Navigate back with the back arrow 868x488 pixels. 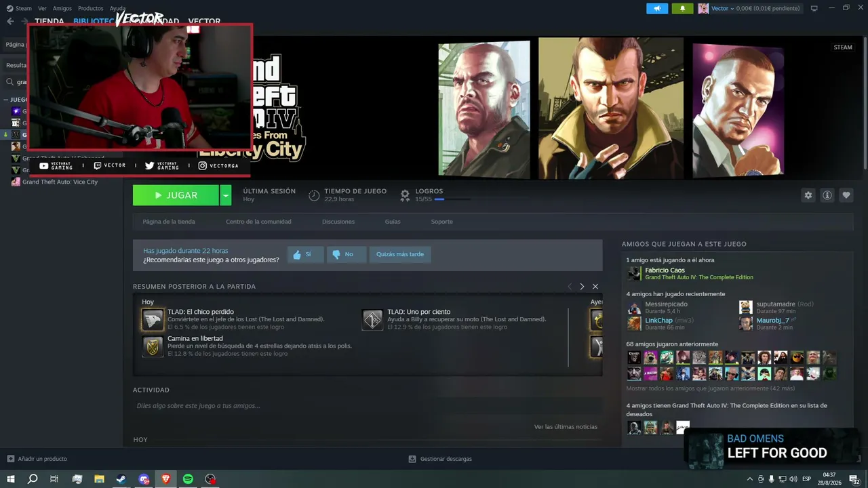pyautogui.click(x=10, y=21)
